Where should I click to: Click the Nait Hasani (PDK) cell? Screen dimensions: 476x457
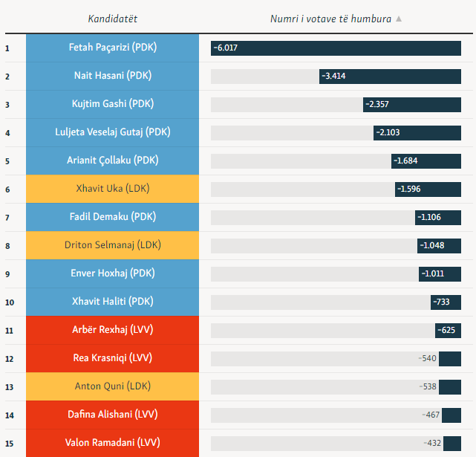(x=112, y=76)
